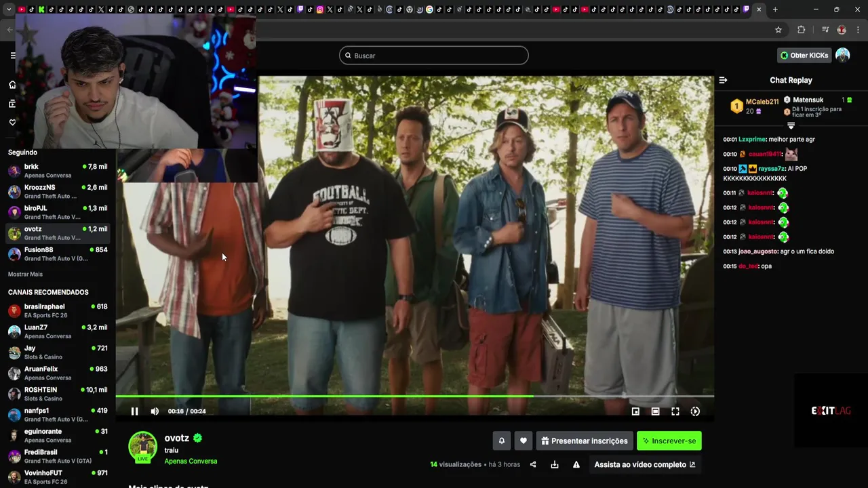
Task: Click Presentear inscrições button
Action: (x=585, y=441)
